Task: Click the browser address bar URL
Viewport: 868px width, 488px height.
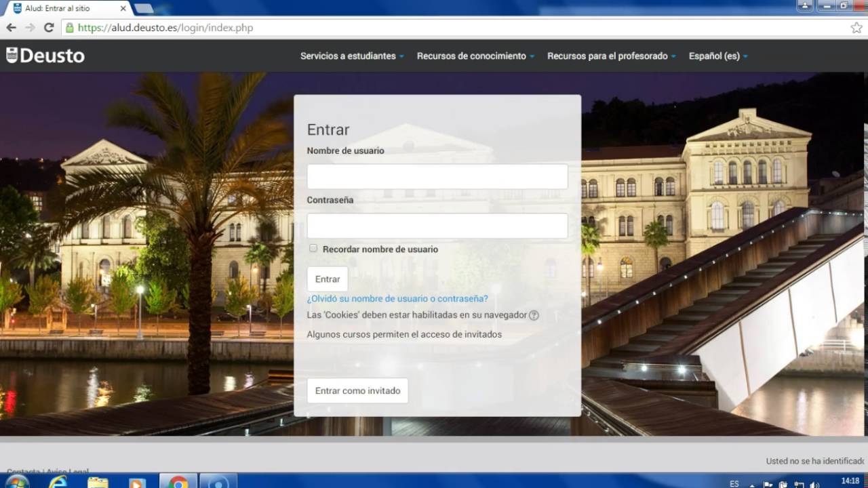Action: [165, 28]
